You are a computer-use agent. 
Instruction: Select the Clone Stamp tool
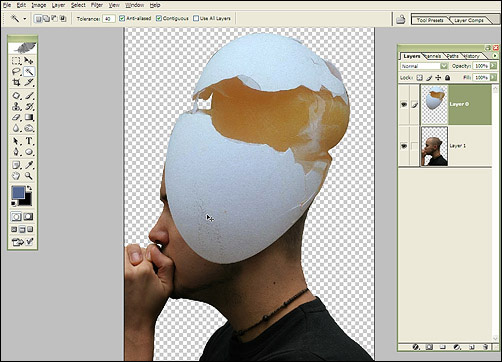(16, 107)
